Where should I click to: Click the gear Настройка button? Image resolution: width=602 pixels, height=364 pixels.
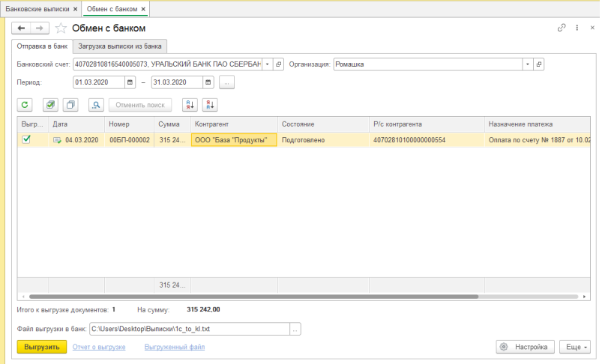tap(526, 347)
